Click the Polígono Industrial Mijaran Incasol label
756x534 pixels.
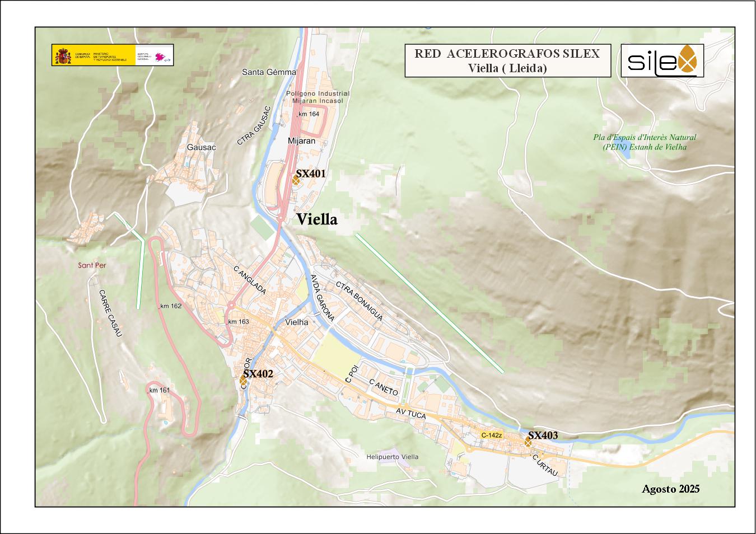click(x=318, y=97)
